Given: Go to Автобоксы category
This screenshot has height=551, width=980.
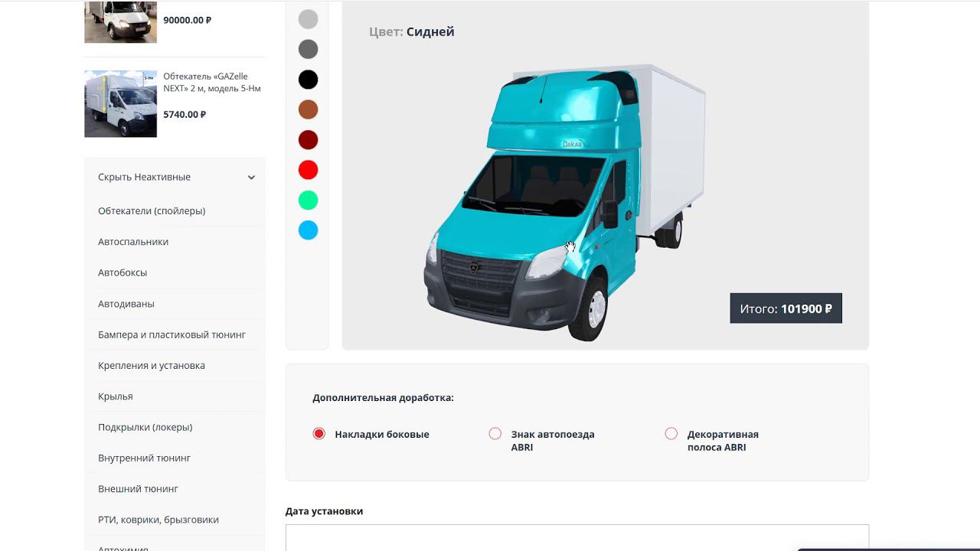Looking at the screenshot, I should coord(122,272).
